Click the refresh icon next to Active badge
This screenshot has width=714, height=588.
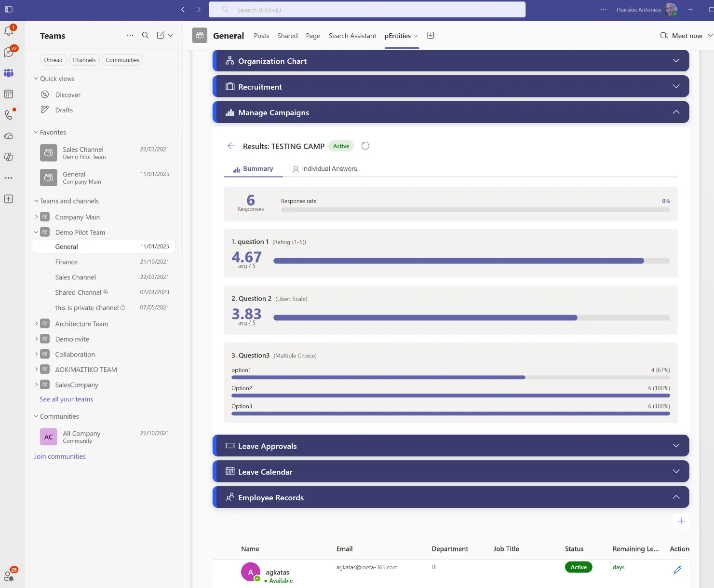coord(365,146)
